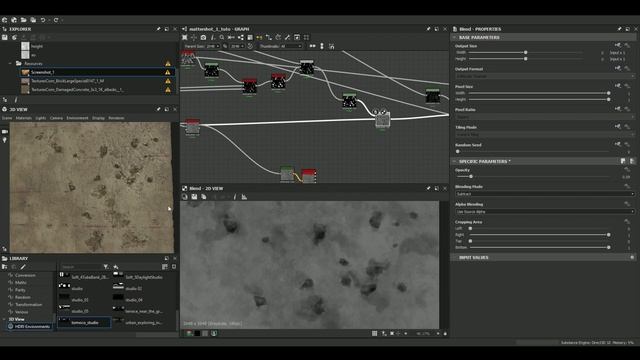The image size is (640, 360).
Task: Click the Library search field
Action: pyautogui.click(x=80, y=267)
